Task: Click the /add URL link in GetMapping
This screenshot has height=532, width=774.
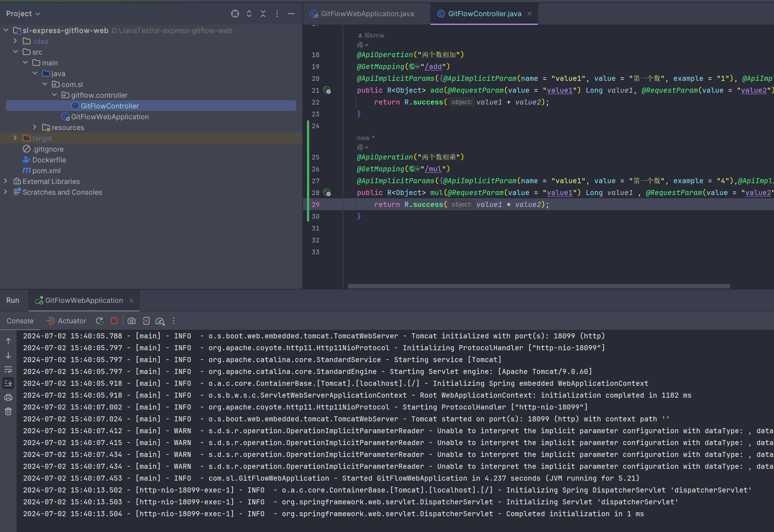Action: pos(433,66)
